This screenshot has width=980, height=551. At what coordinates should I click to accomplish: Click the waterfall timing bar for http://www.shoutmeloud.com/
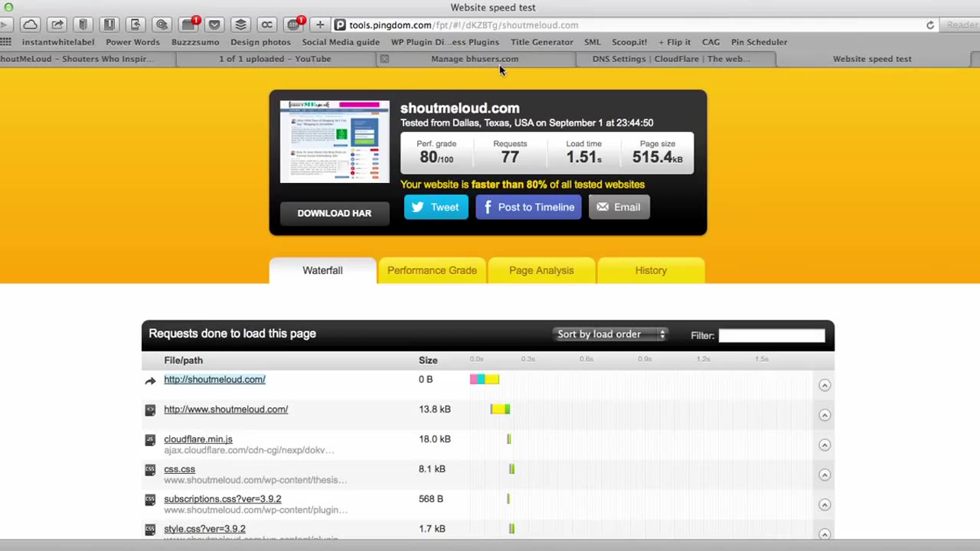click(x=500, y=409)
